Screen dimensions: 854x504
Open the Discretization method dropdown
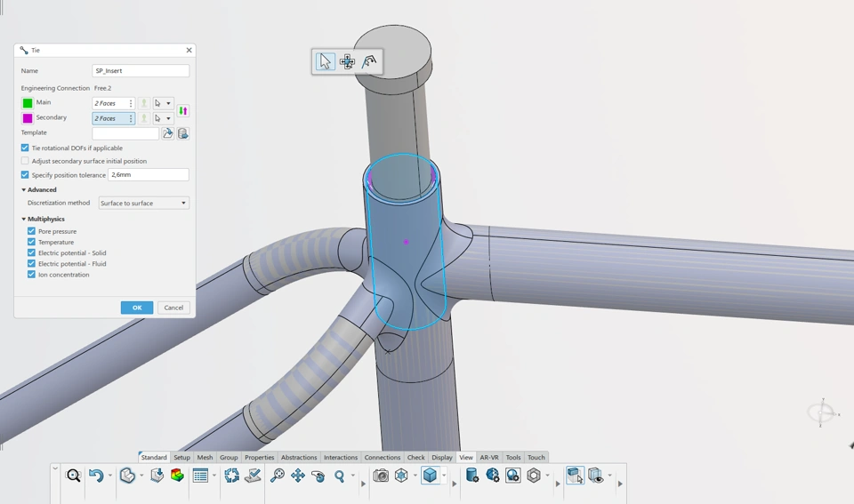[x=143, y=203]
